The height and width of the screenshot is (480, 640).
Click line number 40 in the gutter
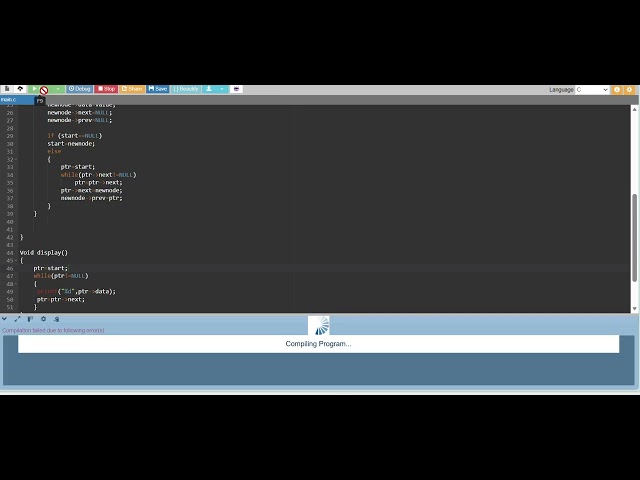click(x=10, y=222)
